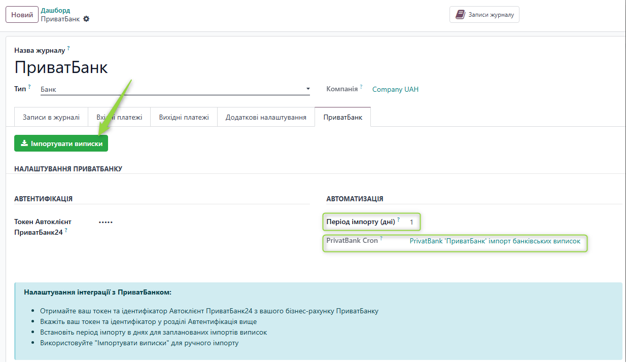626x364 pixels.
Task: Open the Вхідні платежі tab
Action: [x=120, y=117]
